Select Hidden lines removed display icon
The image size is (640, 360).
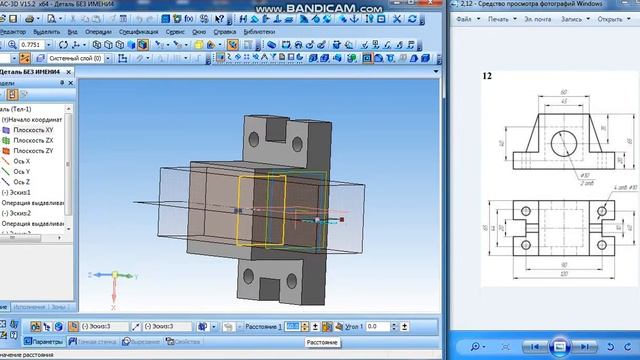tap(108, 44)
